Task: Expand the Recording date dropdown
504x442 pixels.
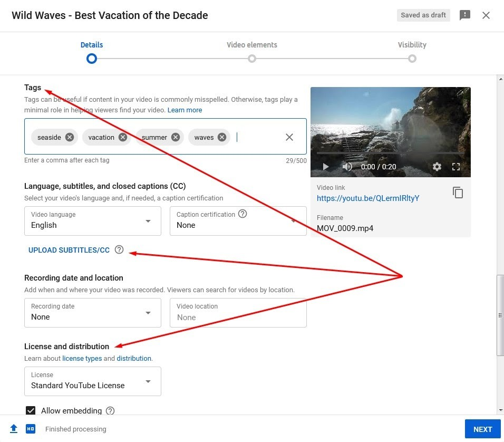Action: click(93, 313)
